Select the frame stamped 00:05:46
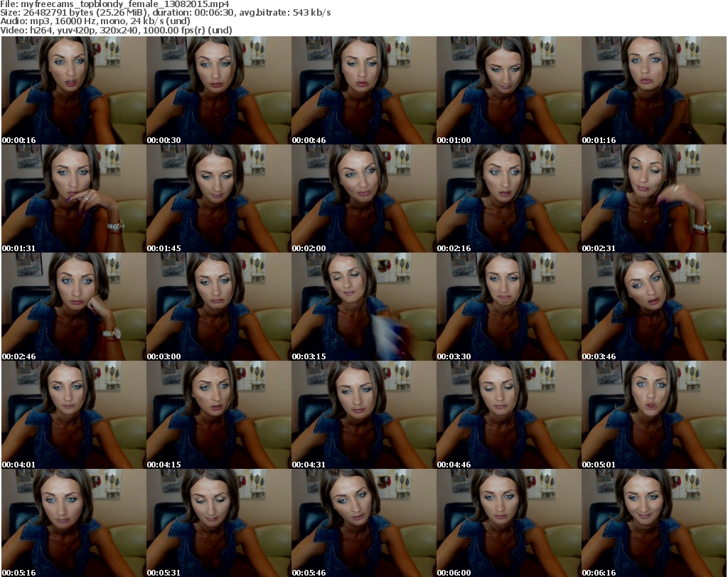 [x=363, y=523]
